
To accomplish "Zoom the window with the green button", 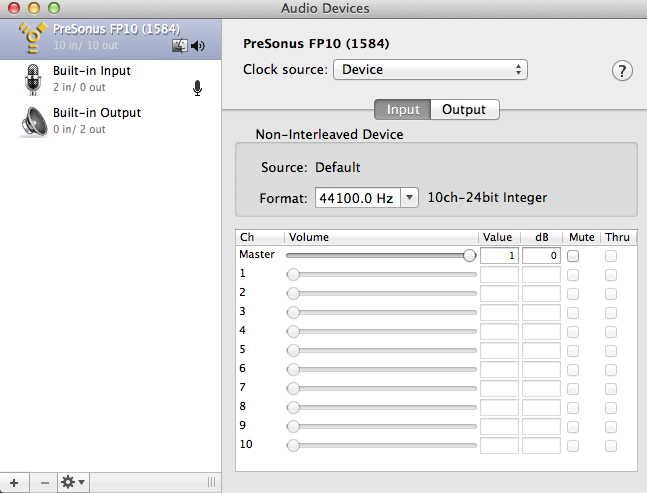I will click(54, 8).
